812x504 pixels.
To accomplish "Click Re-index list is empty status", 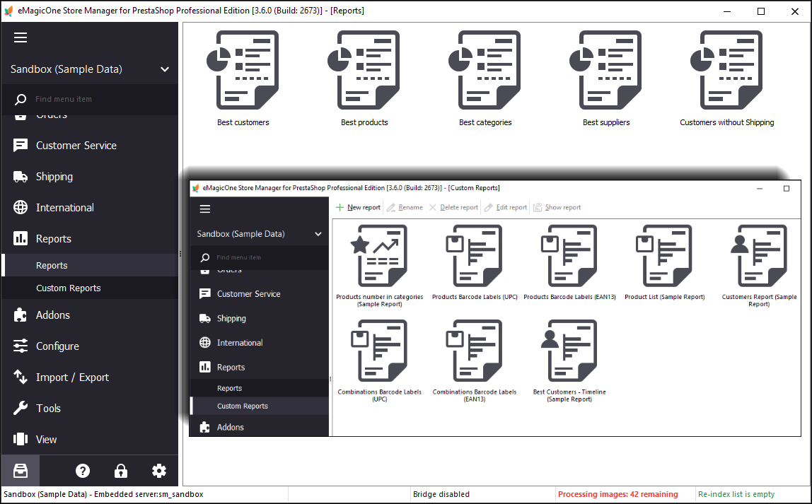I will tap(736, 494).
